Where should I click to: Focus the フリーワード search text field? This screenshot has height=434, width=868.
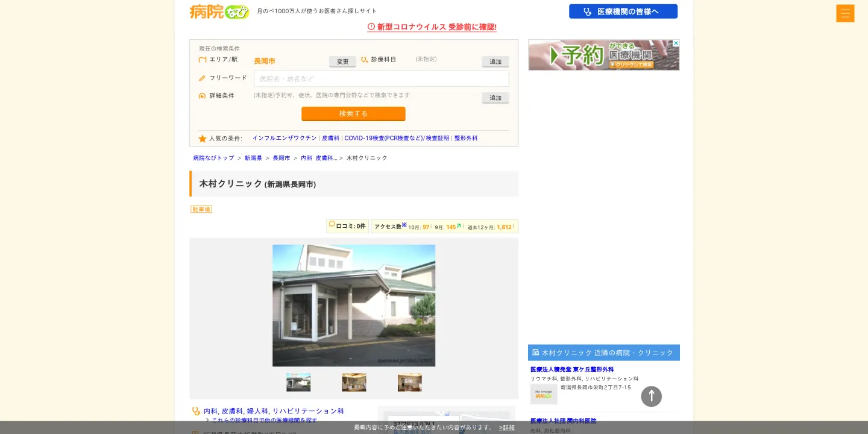pos(381,79)
